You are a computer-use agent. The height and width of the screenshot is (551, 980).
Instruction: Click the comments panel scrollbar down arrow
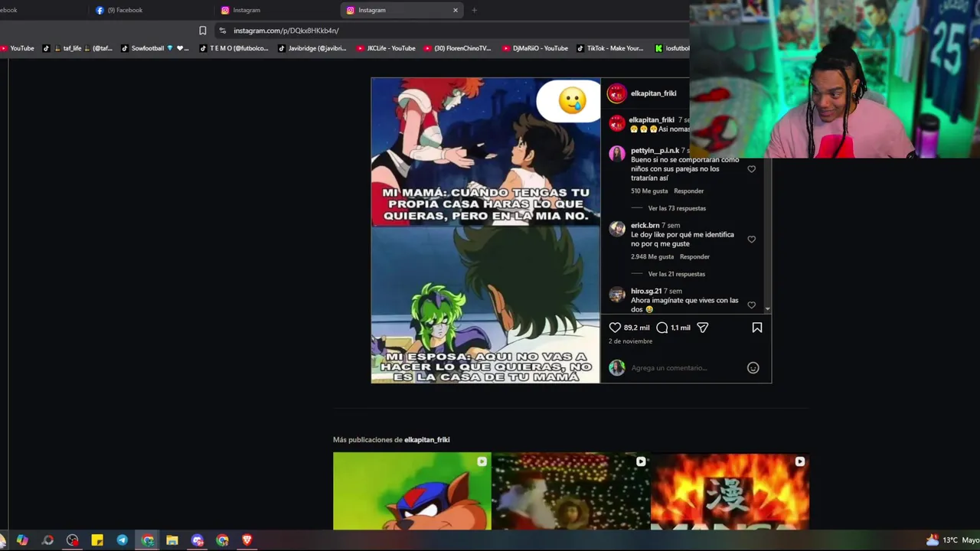point(767,309)
